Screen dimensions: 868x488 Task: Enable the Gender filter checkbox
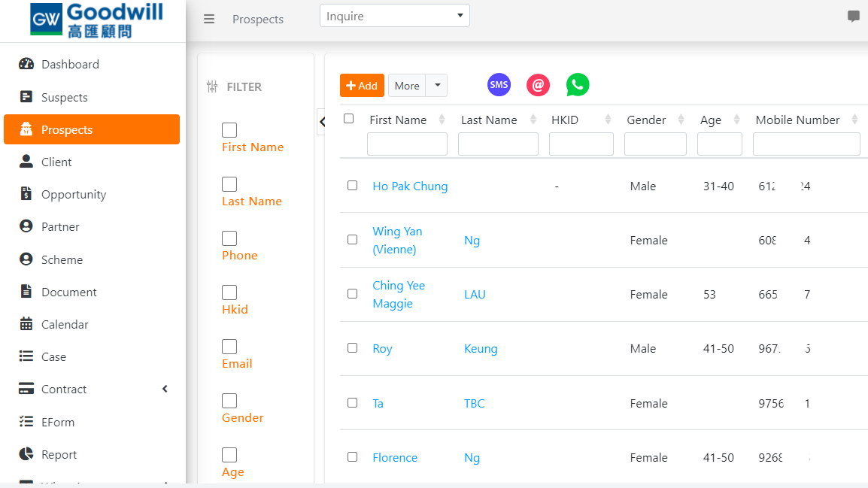(x=229, y=401)
